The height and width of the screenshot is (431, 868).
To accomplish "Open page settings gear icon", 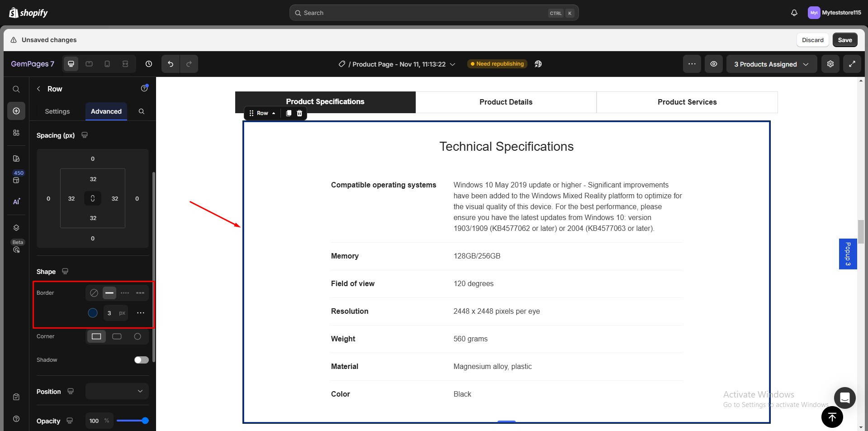I will [x=830, y=64].
